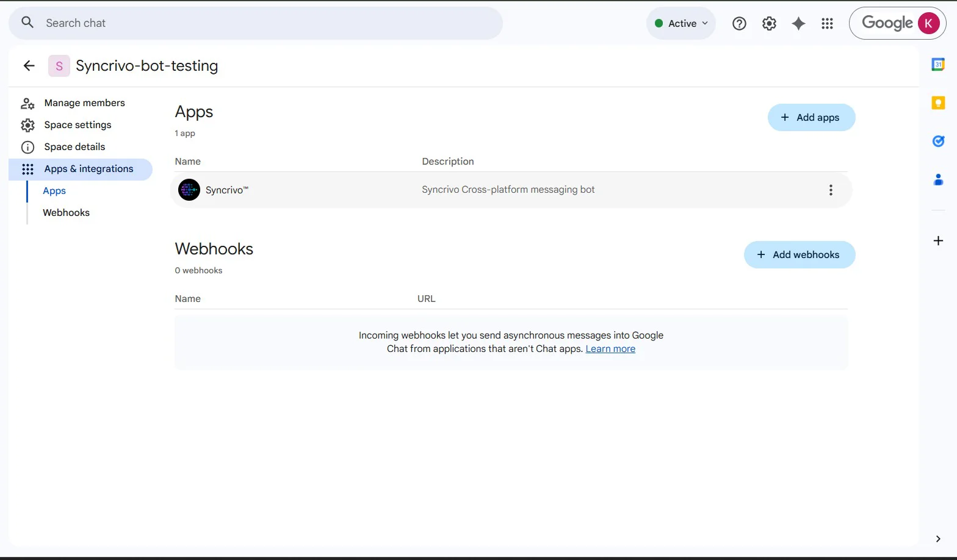Viewport: 957px width, 560px height.
Task: Click the Syncrivo-bot-testing space title
Action: pos(146,66)
